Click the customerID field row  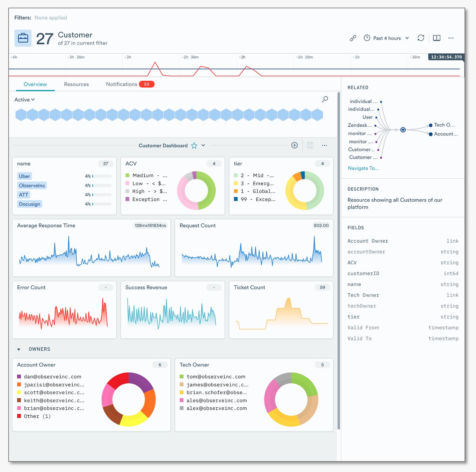(x=403, y=274)
